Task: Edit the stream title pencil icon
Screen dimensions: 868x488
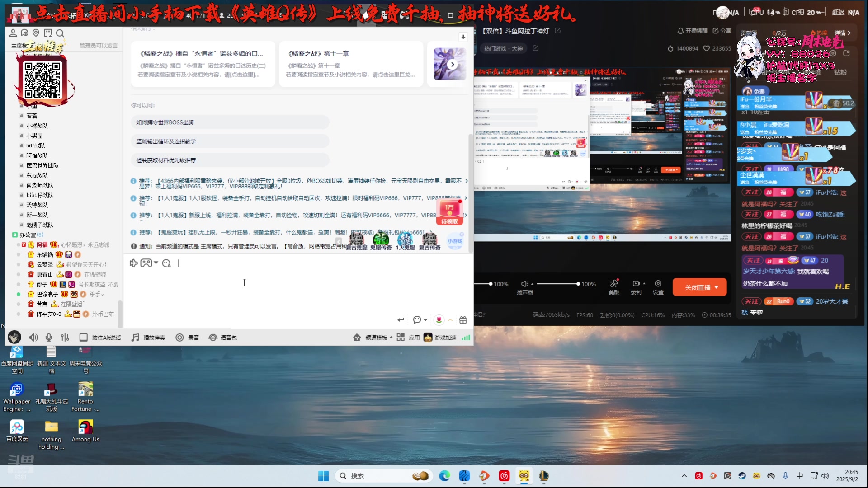Action: coord(557,31)
